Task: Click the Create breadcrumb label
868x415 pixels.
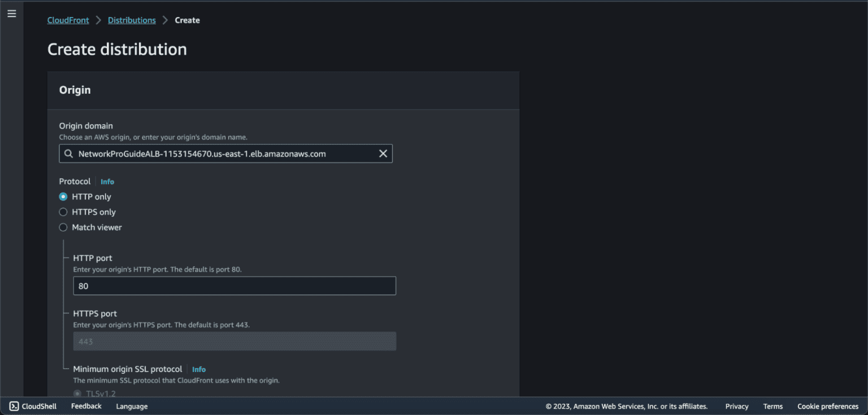Action: pos(187,20)
